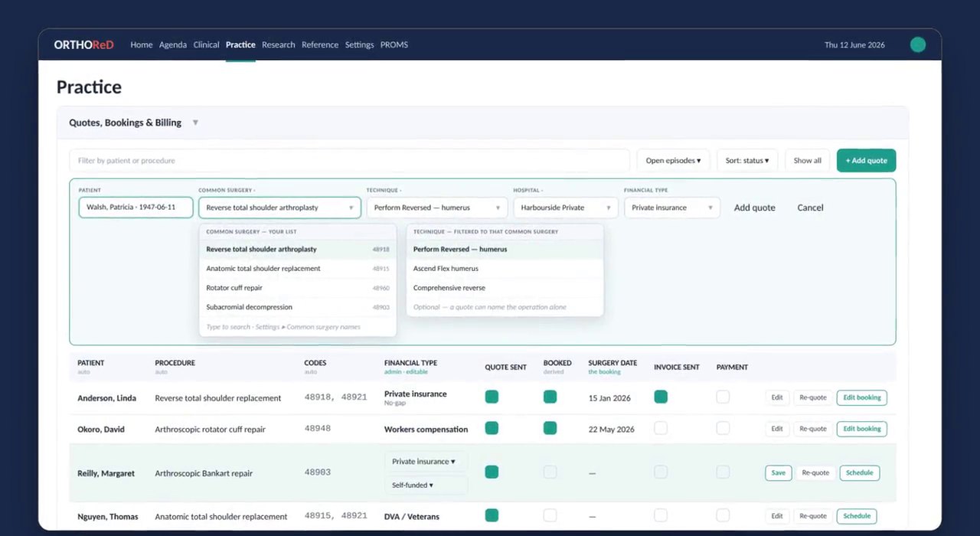Cancel the new quote form

[x=810, y=208]
